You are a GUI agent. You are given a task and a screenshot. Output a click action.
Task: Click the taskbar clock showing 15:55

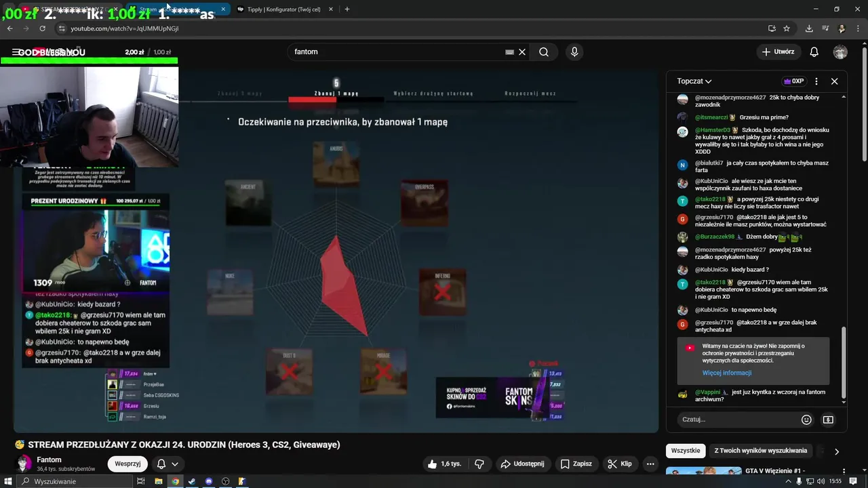click(x=835, y=481)
